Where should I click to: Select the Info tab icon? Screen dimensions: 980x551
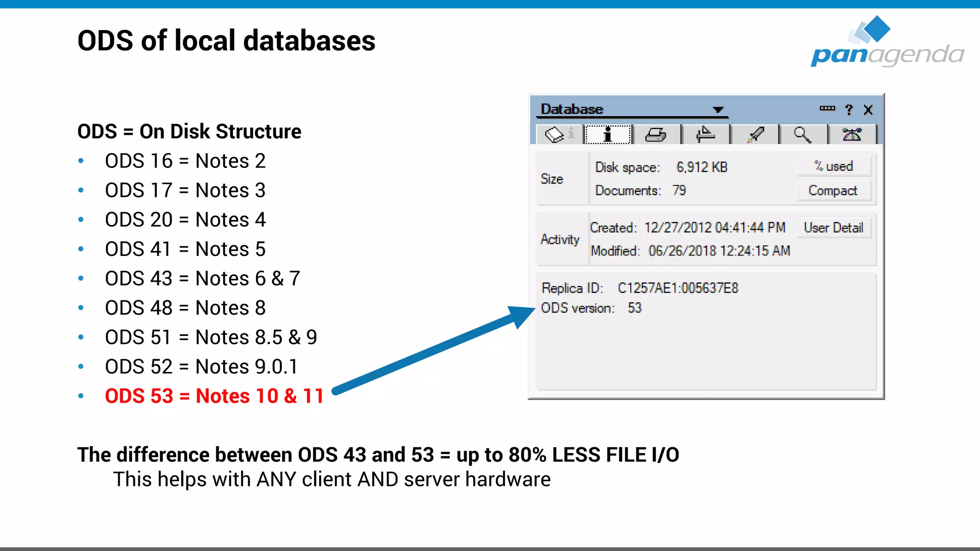(x=608, y=134)
